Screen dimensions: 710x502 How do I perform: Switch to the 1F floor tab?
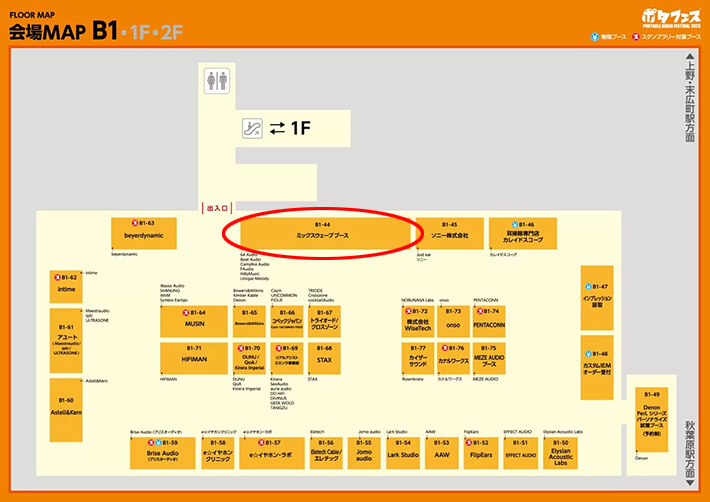(x=140, y=32)
